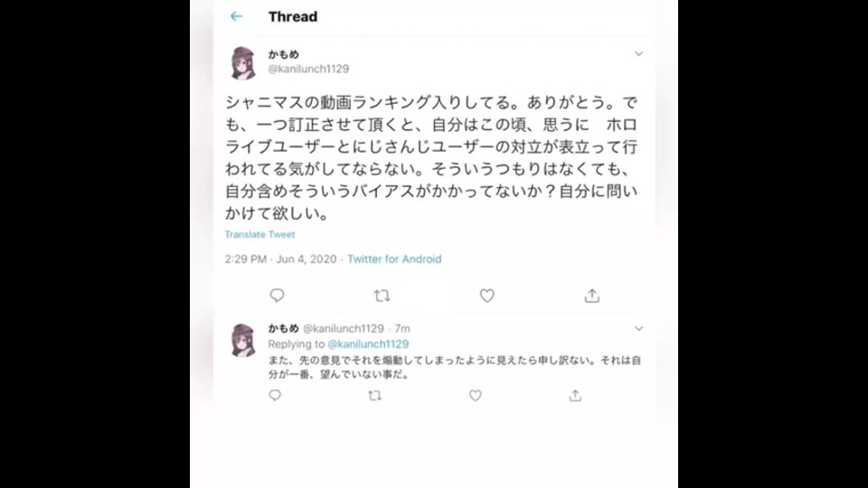Screen dimensions: 868x488
Task: Share the follow-up reply tweet
Action: 575,395
